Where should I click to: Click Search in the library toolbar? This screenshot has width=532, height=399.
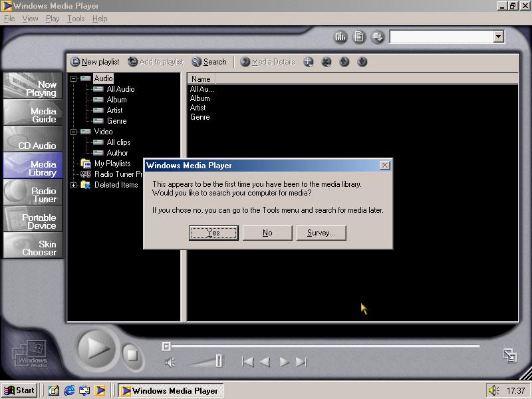[209, 62]
